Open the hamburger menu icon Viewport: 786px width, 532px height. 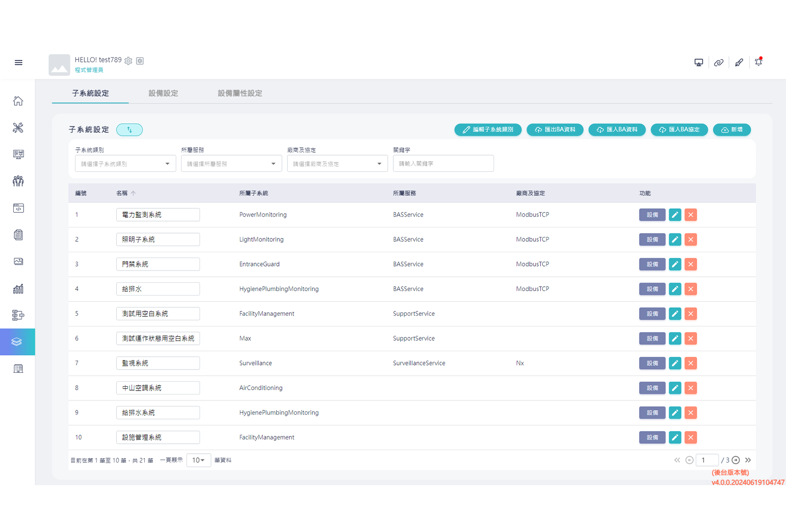click(x=18, y=63)
